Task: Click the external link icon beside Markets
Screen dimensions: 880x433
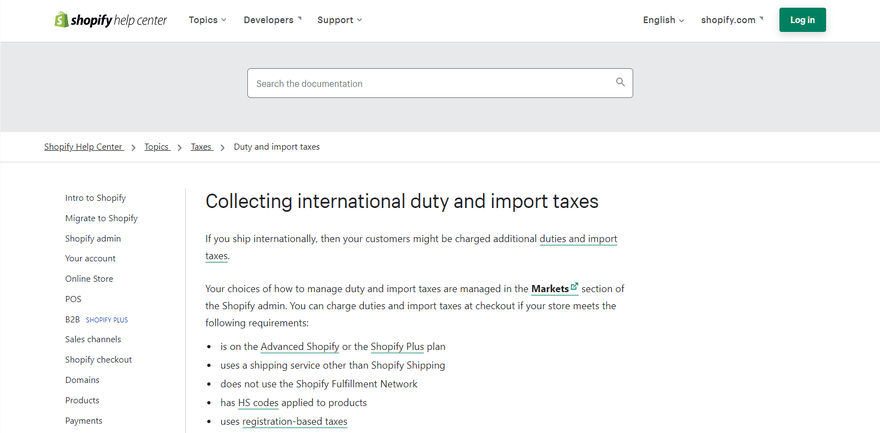Action: (x=574, y=287)
